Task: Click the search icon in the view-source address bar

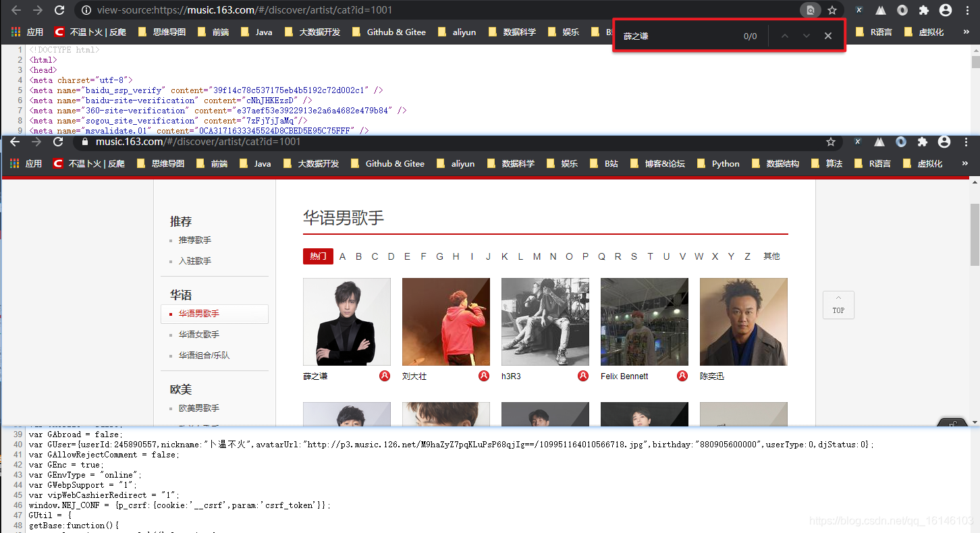Action: 811,10
